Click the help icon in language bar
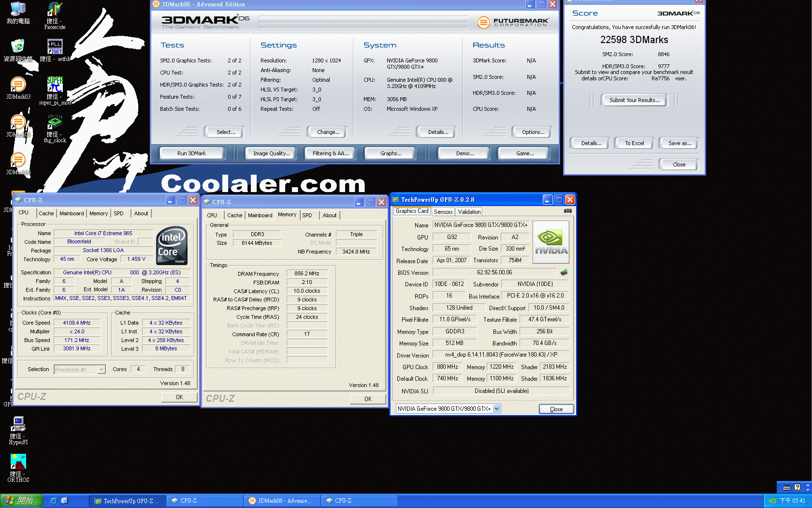 [x=797, y=488]
